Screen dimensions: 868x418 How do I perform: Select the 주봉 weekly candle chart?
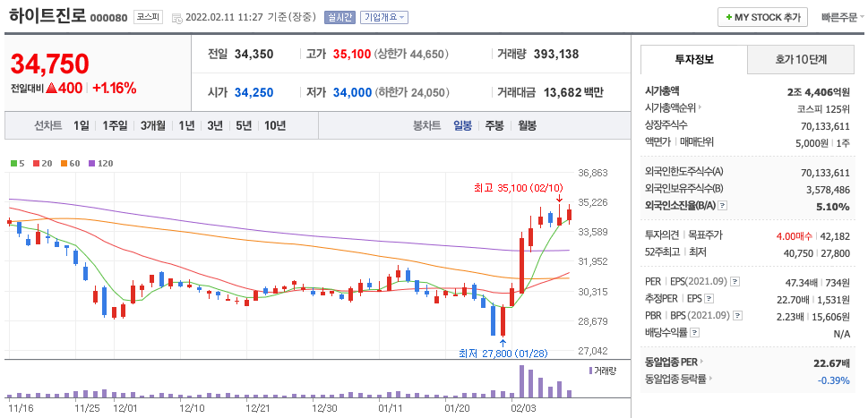pyautogui.click(x=494, y=125)
